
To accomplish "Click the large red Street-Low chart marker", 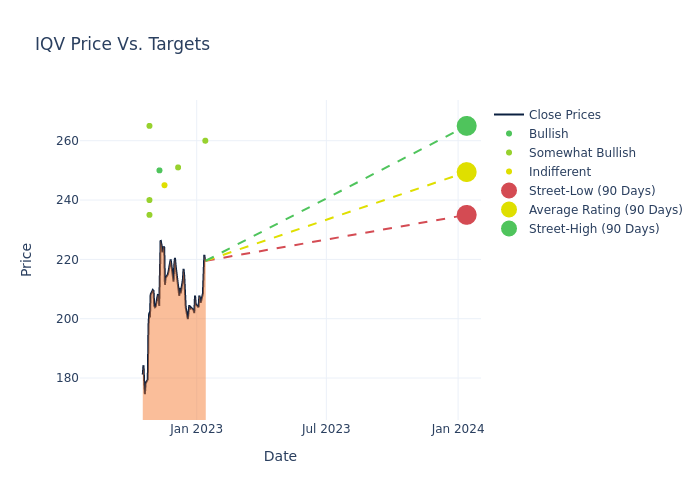I will click(x=466, y=215).
